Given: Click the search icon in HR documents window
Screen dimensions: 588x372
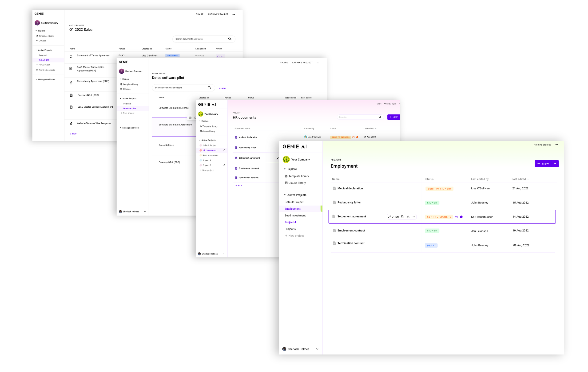Looking at the screenshot, I should (x=380, y=117).
